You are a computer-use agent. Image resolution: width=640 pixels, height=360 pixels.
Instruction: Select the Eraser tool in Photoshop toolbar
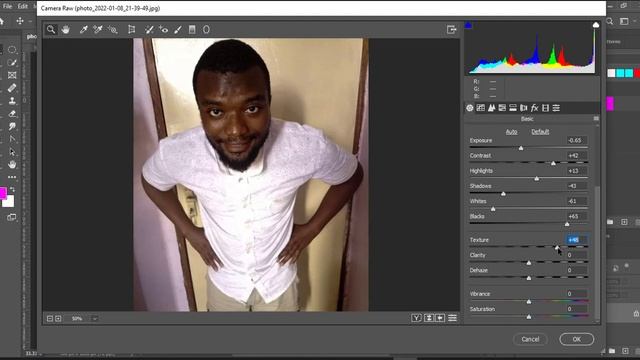pyautogui.click(x=12, y=113)
